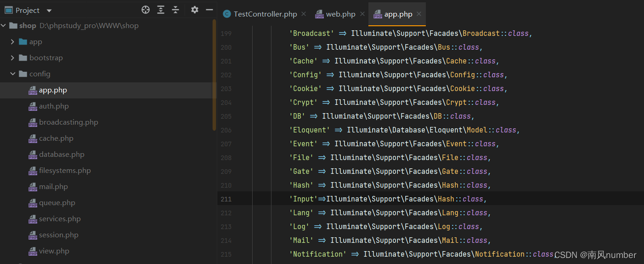Expand the app folder chevron

pyautogui.click(x=12, y=42)
